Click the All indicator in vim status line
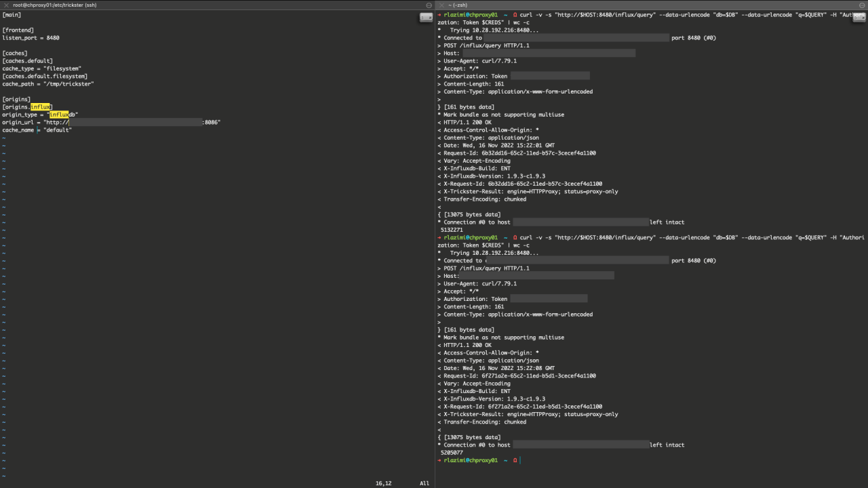Image resolution: width=868 pixels, height=488 pixels. pyautogui.click(x=425, y=483)
